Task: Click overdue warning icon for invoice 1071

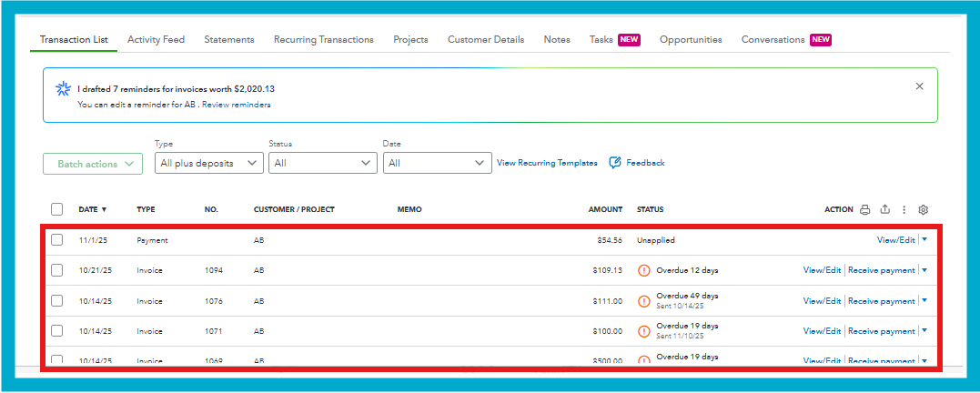Action: pyautogui.click(x=643, y=331)
